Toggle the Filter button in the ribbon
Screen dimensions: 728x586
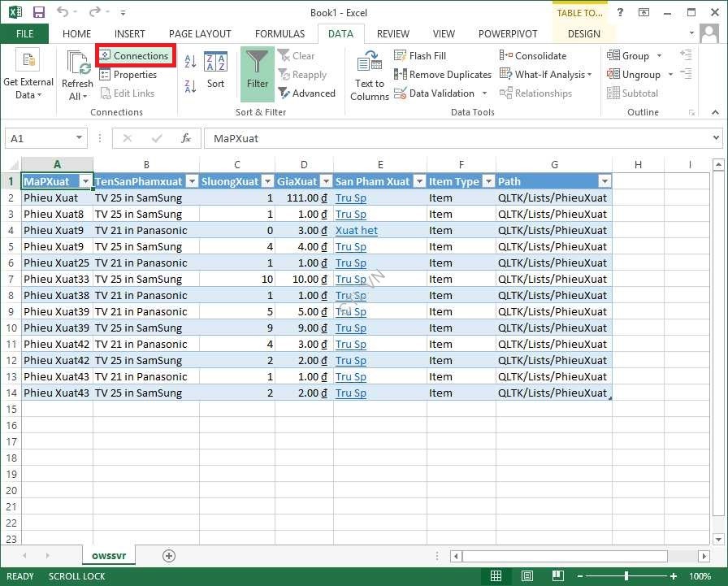tap(258, 70)
